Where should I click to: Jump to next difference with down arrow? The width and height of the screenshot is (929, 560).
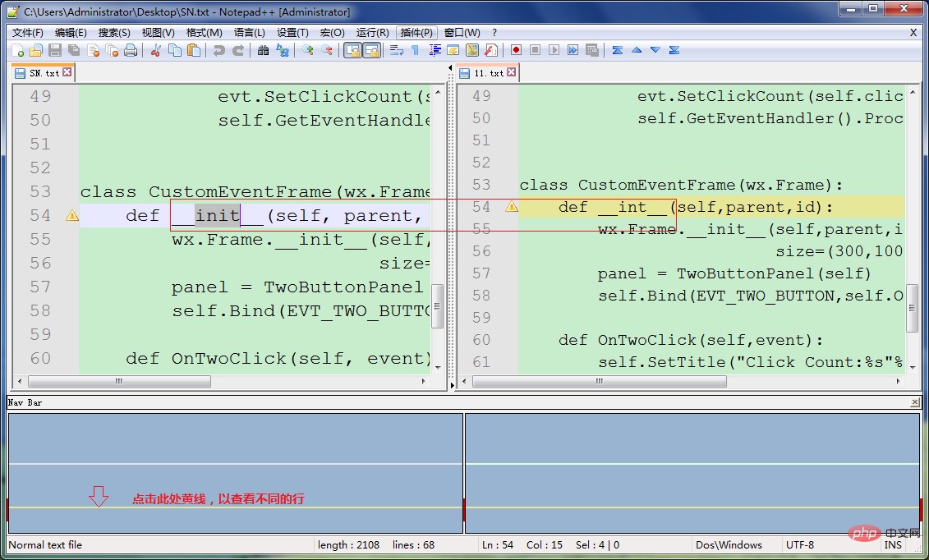[655, 51]
